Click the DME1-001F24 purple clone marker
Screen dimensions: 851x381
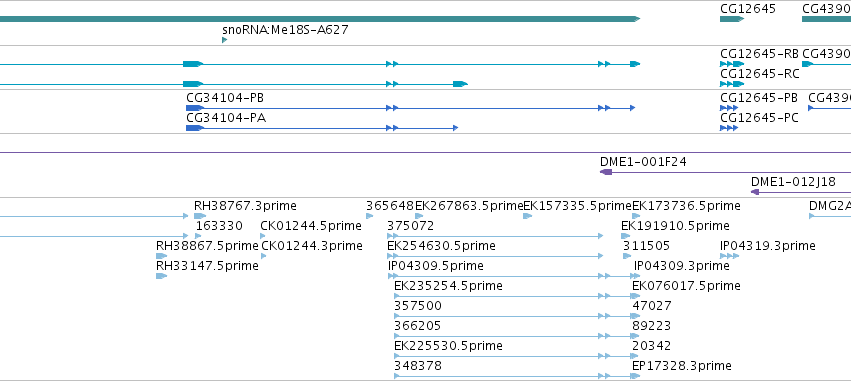(606, 172)
